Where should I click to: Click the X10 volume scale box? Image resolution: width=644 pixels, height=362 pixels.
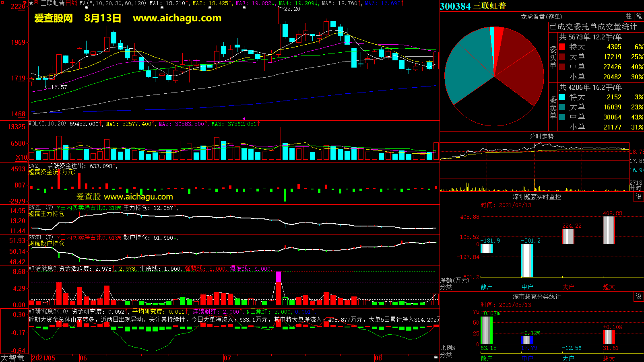tap(21, 157)
